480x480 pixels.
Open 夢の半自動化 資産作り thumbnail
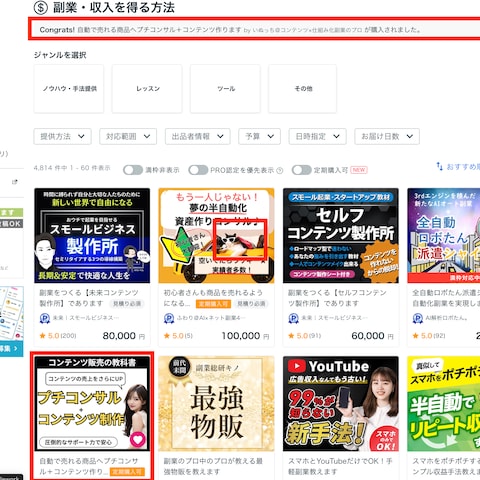[x=216, y=236]
